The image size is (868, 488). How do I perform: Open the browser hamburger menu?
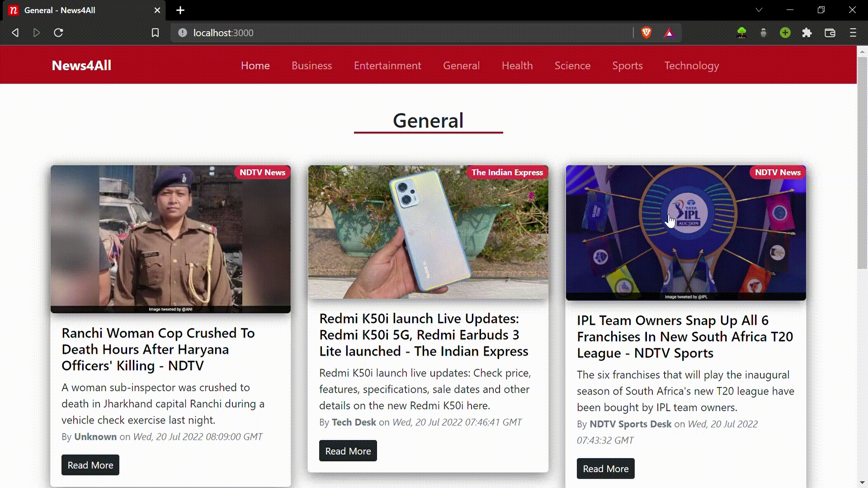click(853, 33)
